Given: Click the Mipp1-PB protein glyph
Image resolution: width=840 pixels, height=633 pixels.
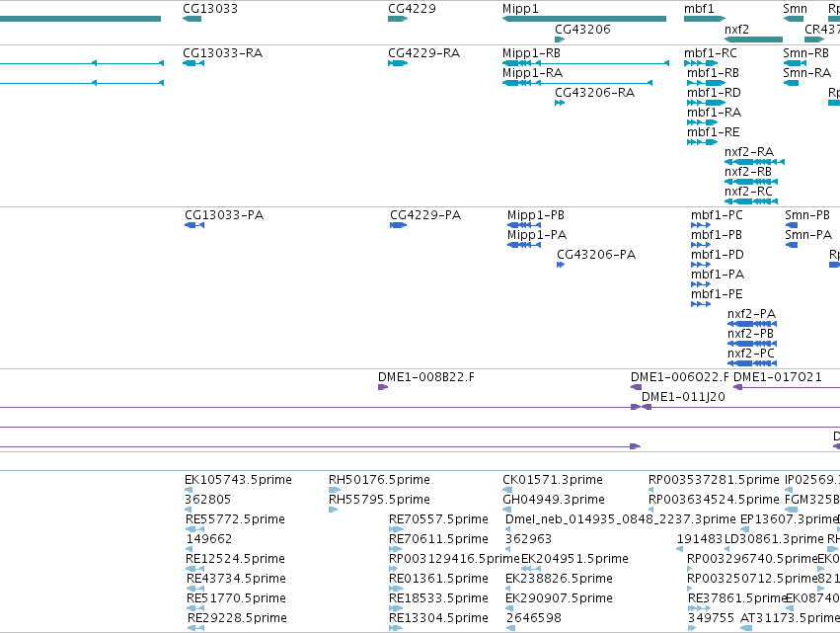Looking at the screenshot, I should coord(524,225).
